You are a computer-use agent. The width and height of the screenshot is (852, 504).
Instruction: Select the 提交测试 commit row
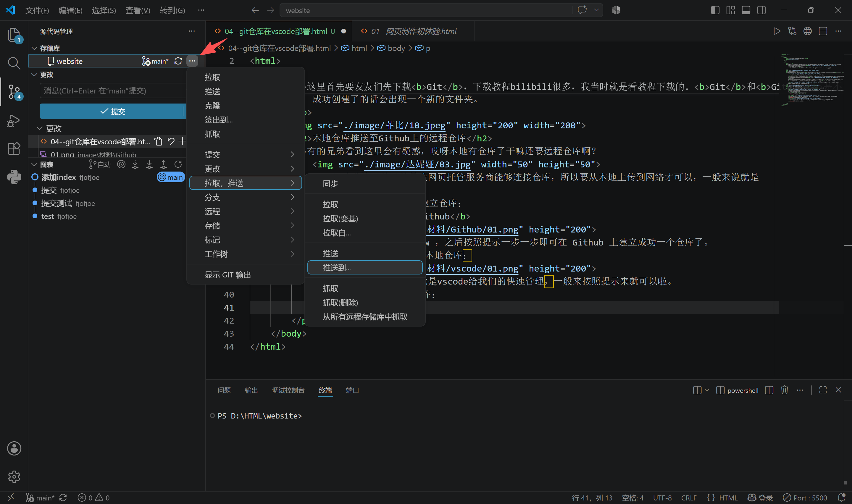coord(108,203)
